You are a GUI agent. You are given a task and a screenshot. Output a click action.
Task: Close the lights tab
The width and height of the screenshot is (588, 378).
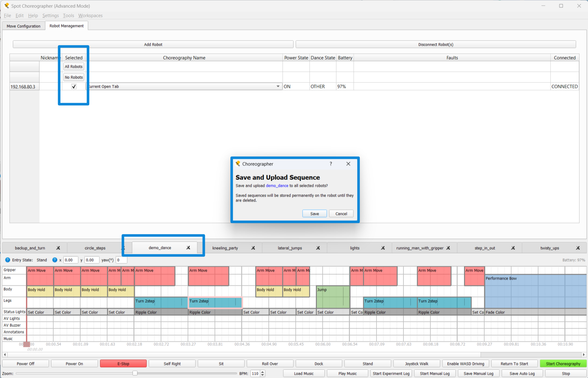[383, 248]
